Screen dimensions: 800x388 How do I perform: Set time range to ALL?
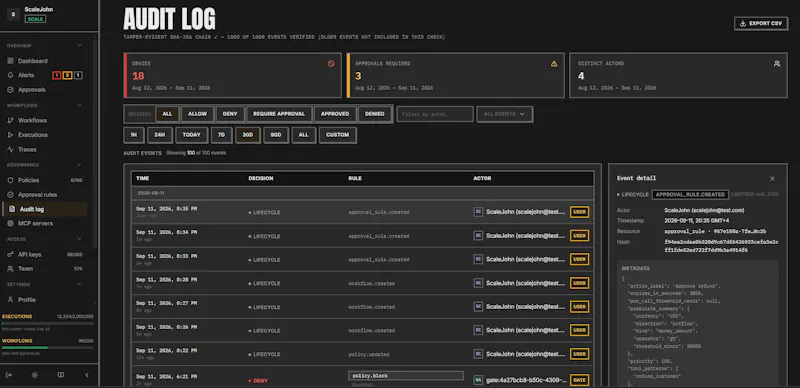click(x=304, y=135)
